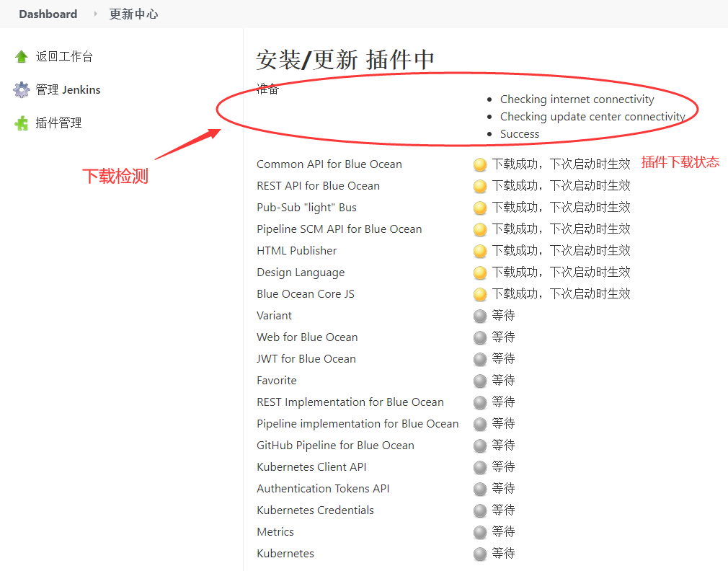Select JWT for Blue Ocean plugin name

coord(306,359)
